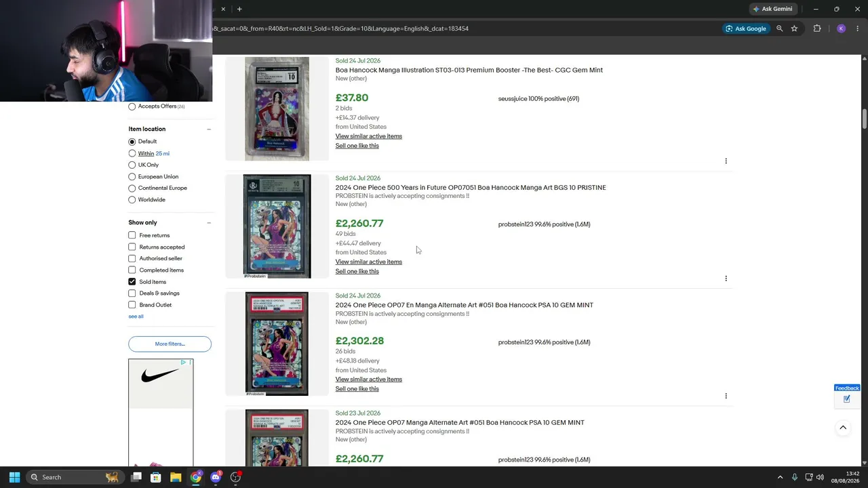
Task: Enable the Free returns checkbox
Action: click(132, 235)
